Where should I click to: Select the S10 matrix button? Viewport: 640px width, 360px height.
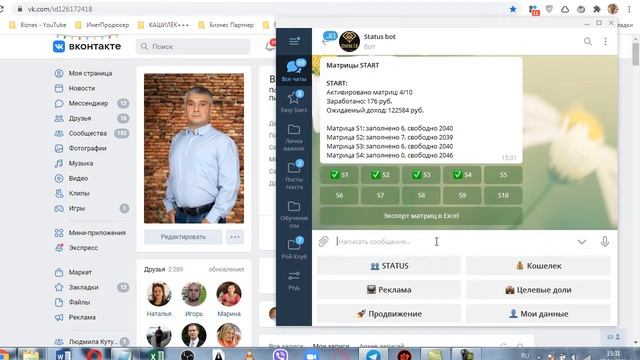pos(503,195)
